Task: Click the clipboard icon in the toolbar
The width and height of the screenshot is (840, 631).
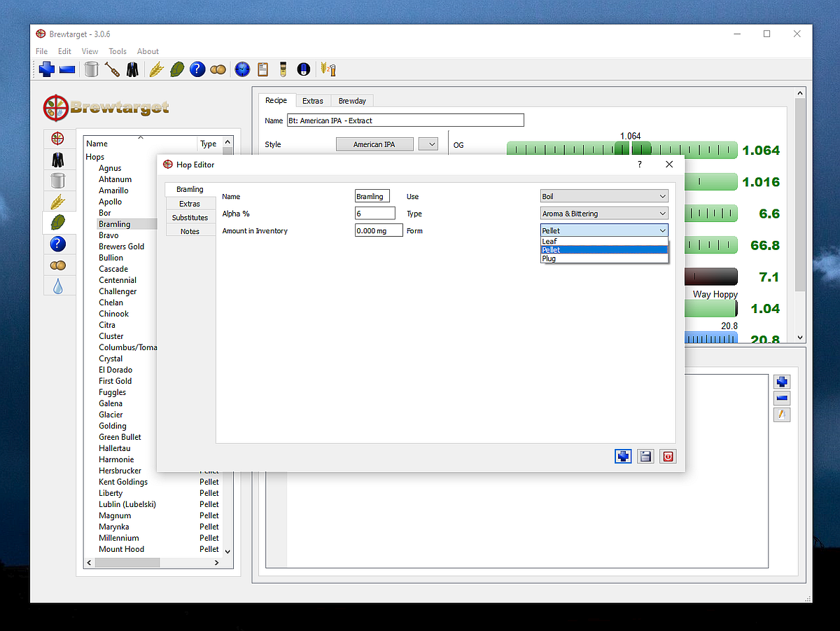Action: coord(263,69)
